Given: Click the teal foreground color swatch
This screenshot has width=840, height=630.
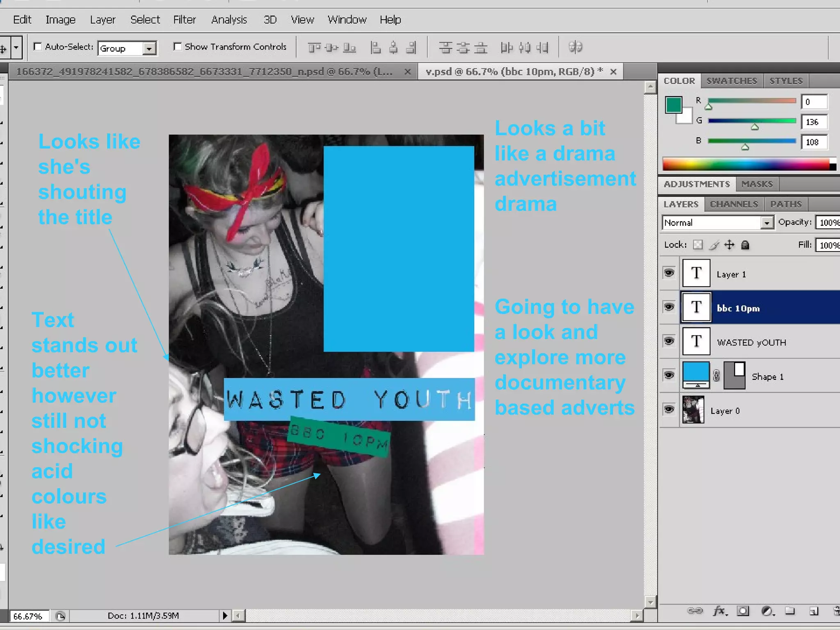Looking at the screenshot, I should (673, 105).
